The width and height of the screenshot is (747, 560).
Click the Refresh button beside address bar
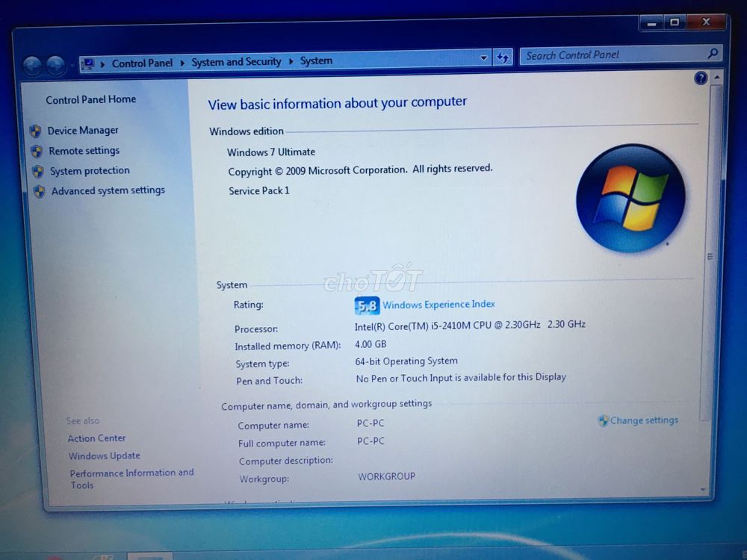point(503,57)
